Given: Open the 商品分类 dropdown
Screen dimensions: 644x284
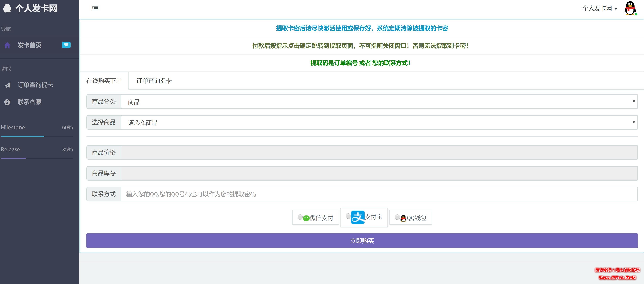Looking at the screenshot, I should [x=379, y=102].
